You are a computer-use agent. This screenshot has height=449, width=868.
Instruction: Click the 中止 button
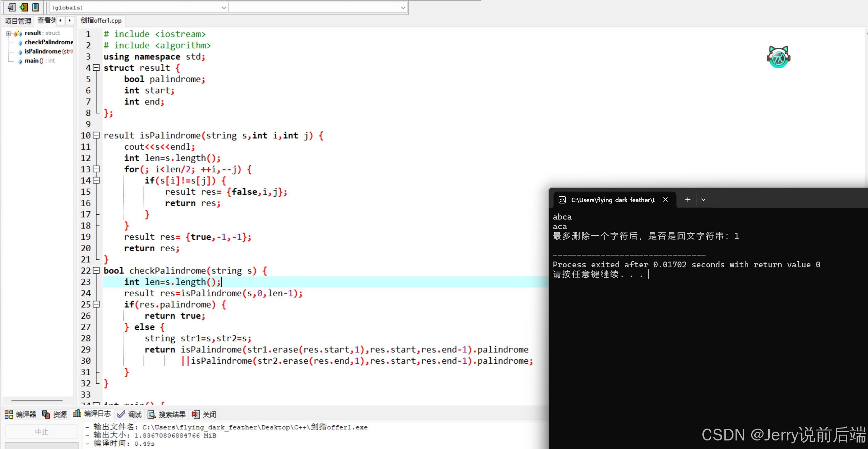click(41, 432)
